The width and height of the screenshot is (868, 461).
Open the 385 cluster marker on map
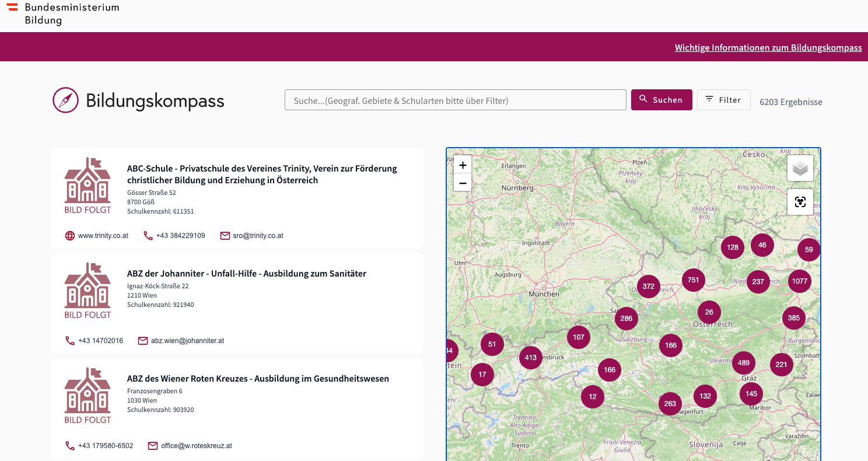tap(793, 318)
